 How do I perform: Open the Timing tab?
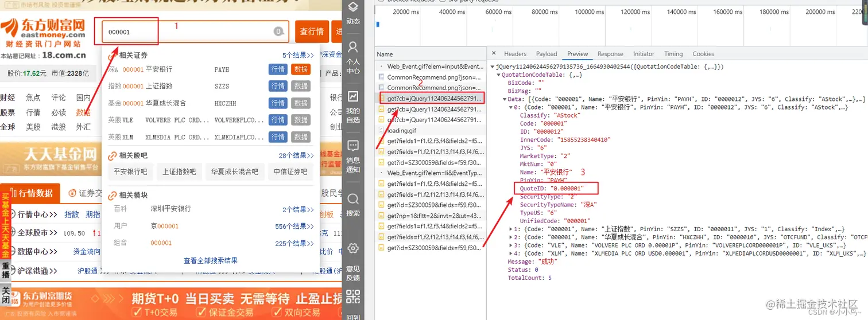tap(673, 54)
